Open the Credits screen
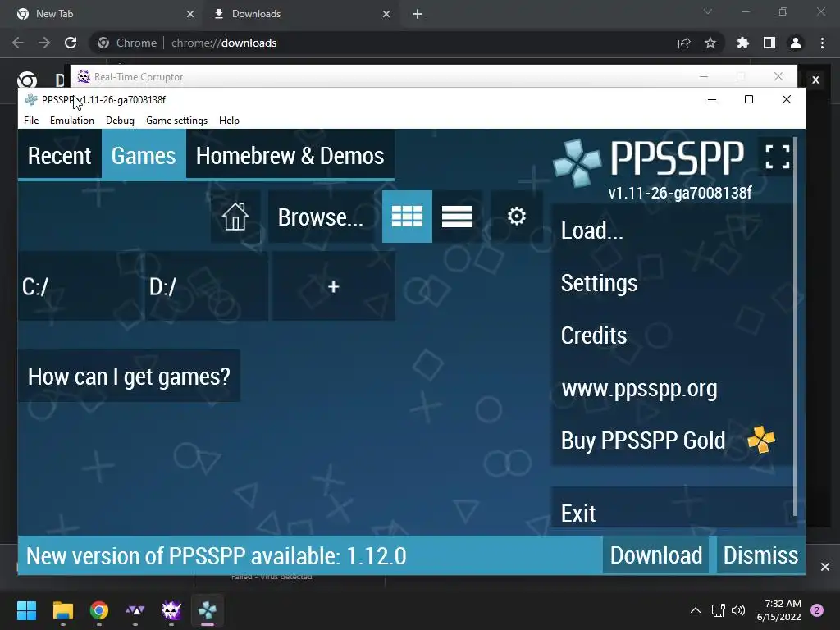Screen dimensions: 840x630 (x=673, y=336)
